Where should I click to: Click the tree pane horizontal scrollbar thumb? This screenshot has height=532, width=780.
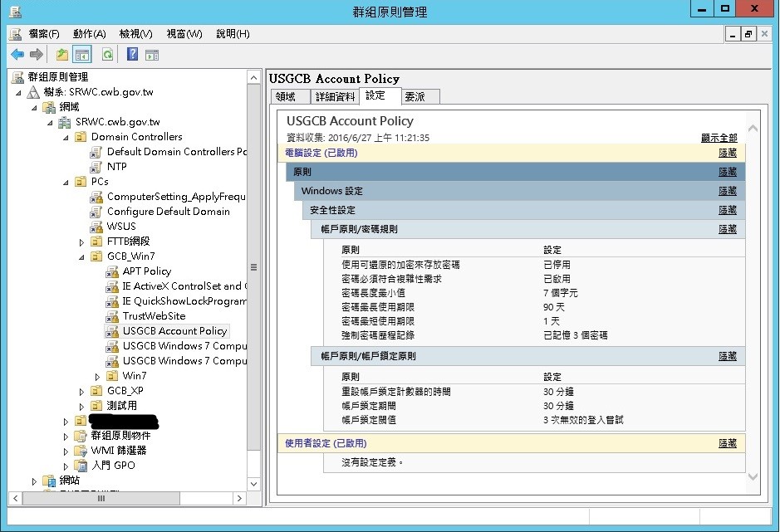pos(101,498)
